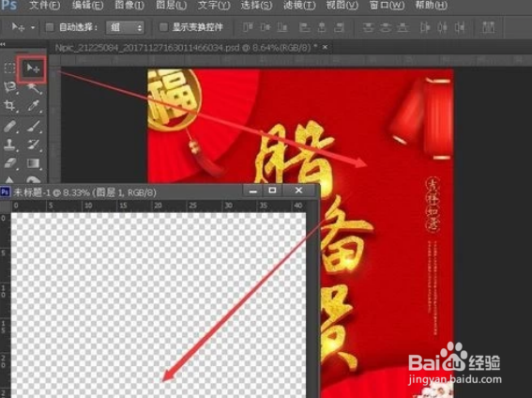Collapse the toolbox with the double-arrow
This screenshot has width=532, height=398.
point(3,44)
